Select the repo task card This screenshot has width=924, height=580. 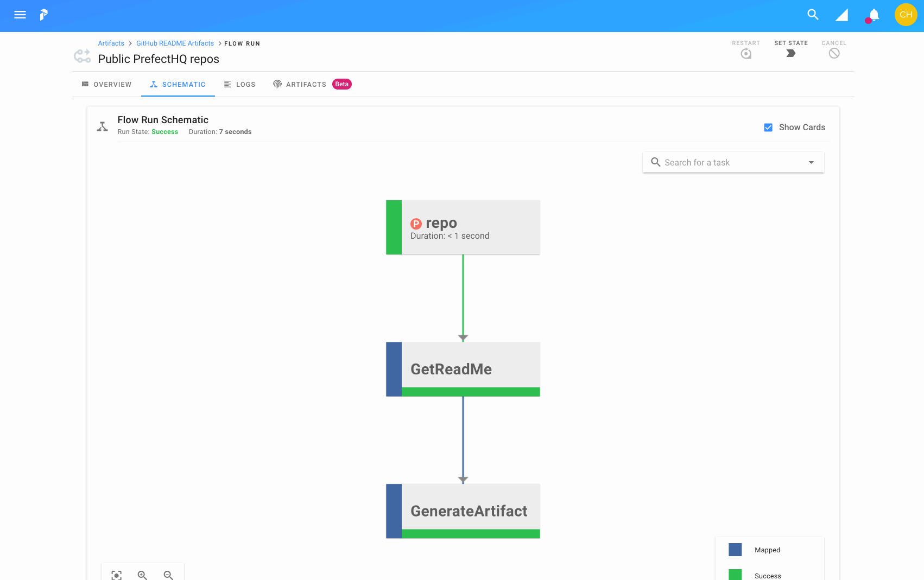coord(463,227)
